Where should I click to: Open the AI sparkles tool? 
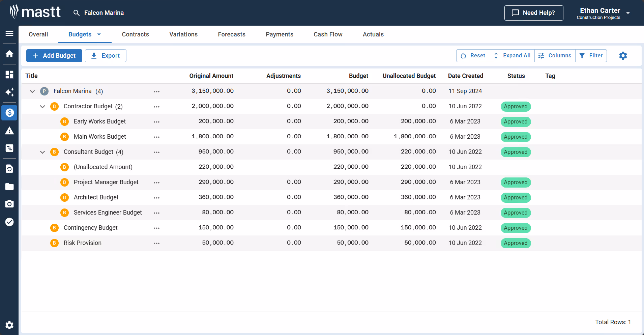click(9, 92)
